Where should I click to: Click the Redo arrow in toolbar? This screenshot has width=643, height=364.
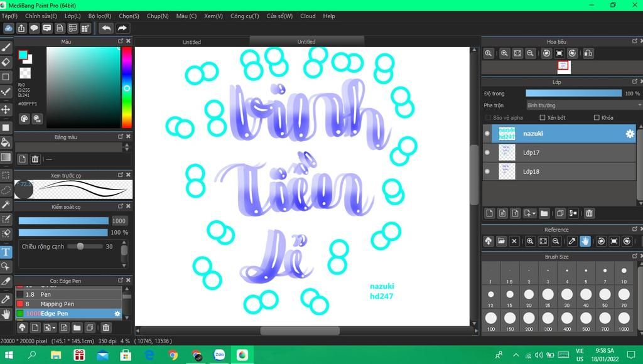click(122, 28)
